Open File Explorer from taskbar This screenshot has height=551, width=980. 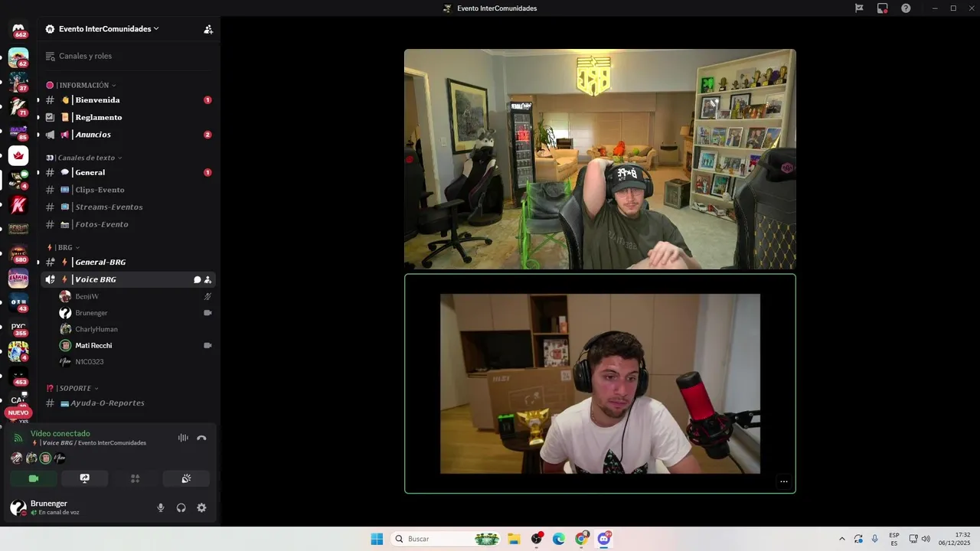[514, 539]
